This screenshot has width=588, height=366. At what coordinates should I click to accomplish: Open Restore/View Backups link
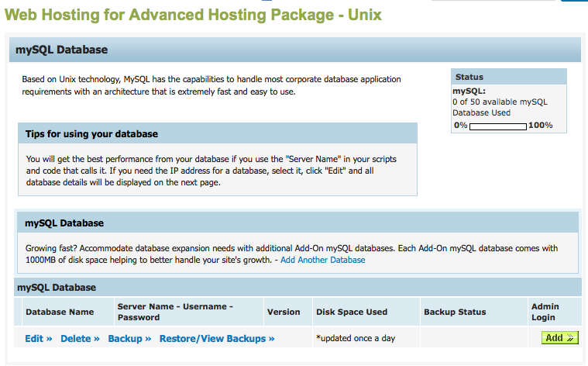(217, 339)
